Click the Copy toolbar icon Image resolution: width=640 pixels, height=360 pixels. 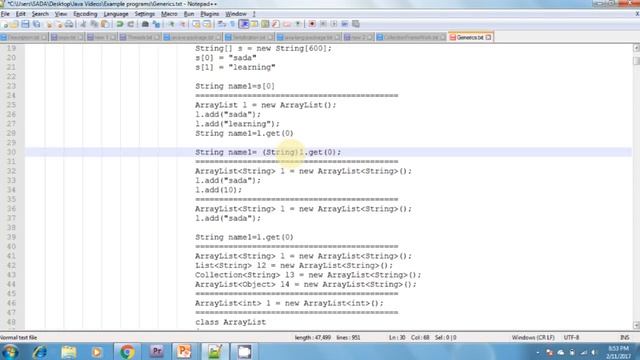(x=94, y=24)
